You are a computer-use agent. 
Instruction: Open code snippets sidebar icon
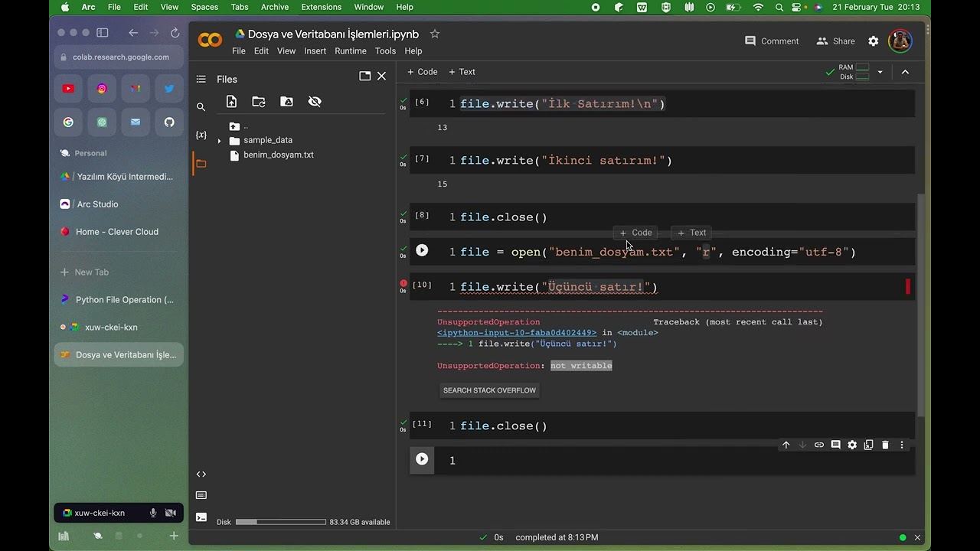(x=201, y=474)
